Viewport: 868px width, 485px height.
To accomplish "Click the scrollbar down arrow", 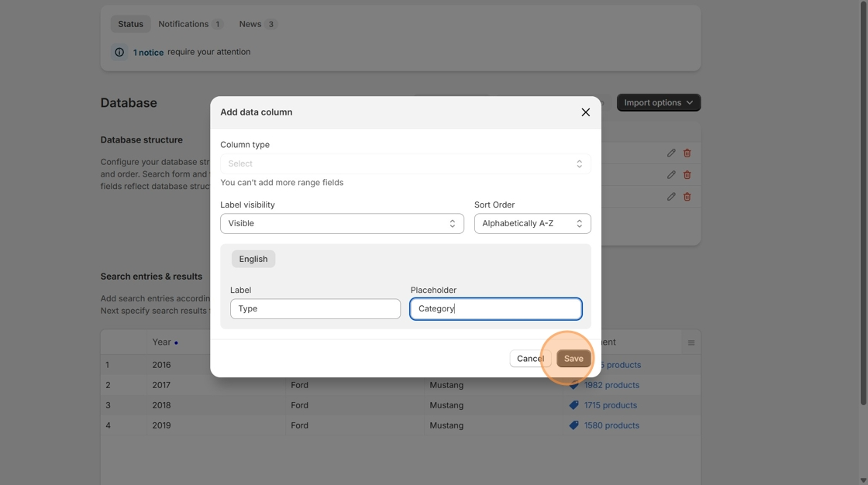I will (x=863, y=480).
